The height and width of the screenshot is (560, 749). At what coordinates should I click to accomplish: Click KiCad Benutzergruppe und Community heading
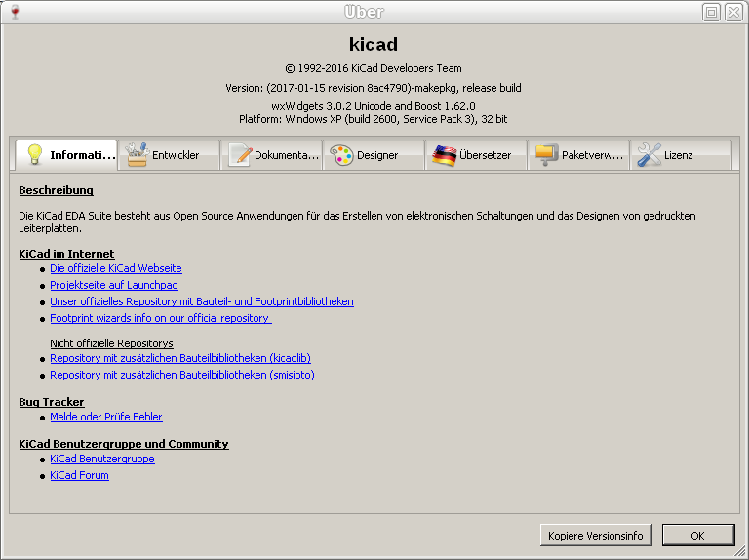[x=124, y=444]
